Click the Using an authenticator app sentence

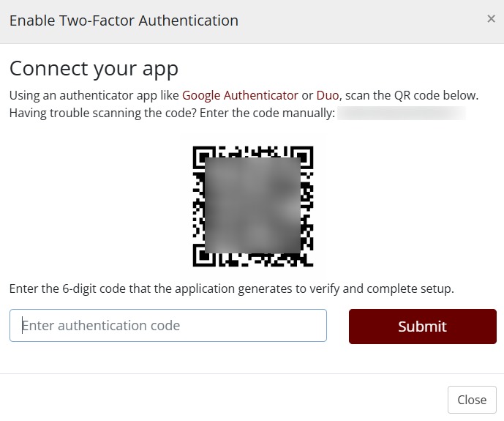(244, 95)
